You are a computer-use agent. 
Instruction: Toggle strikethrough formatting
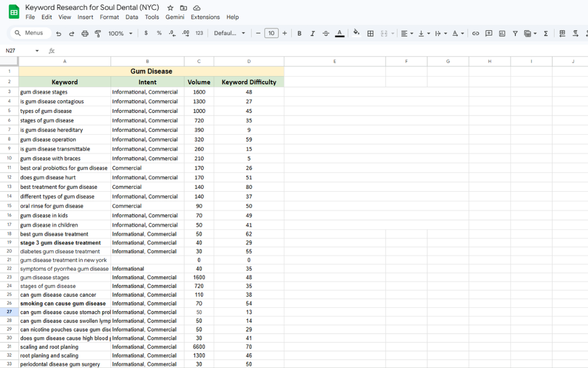326,33
